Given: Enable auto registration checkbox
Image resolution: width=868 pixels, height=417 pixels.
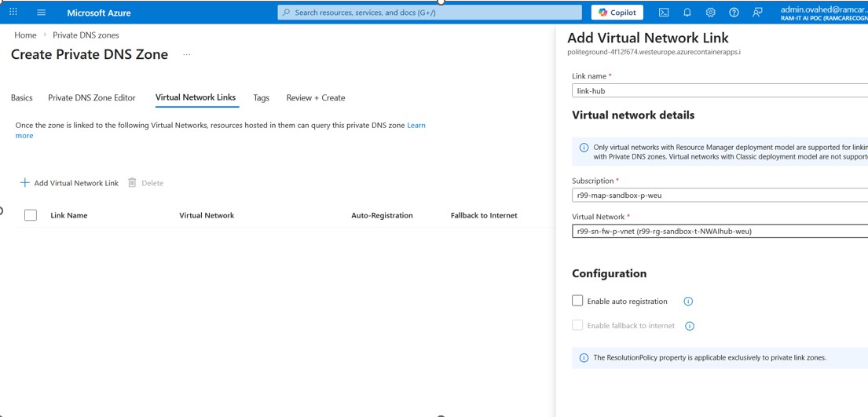Looking at the screenshot, I should (x=577, y=301).
